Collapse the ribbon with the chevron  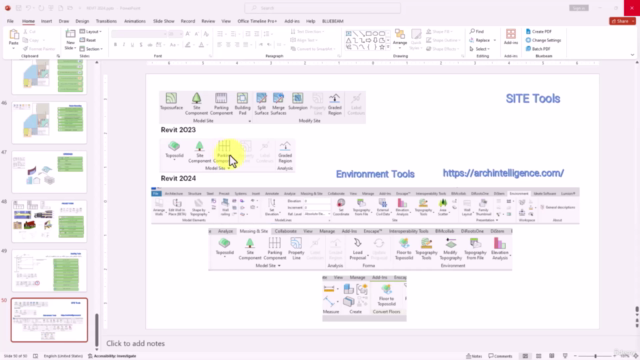click(x=632, y=55)
